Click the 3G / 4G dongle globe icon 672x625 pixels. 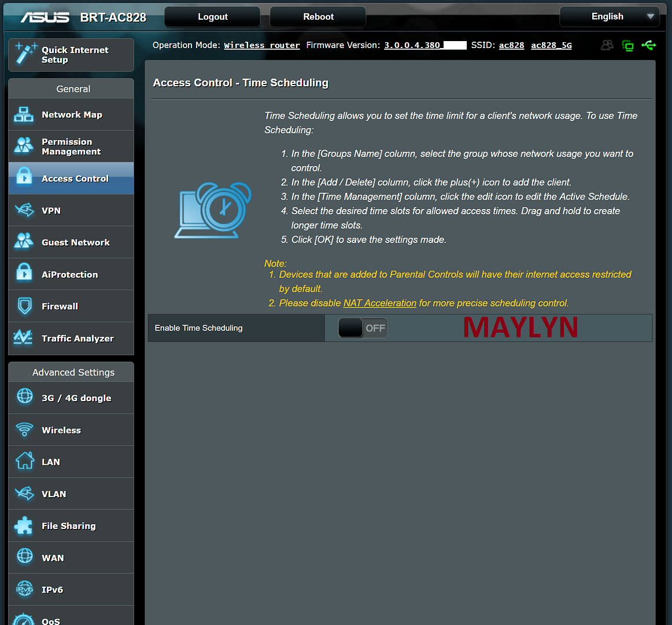(x=24, y=396)
